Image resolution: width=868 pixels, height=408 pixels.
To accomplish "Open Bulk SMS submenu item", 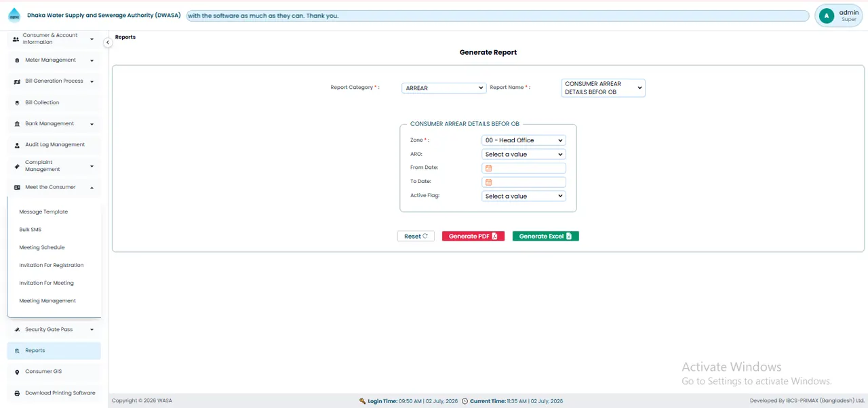I will pyautogui.click(x=31, y=230).
